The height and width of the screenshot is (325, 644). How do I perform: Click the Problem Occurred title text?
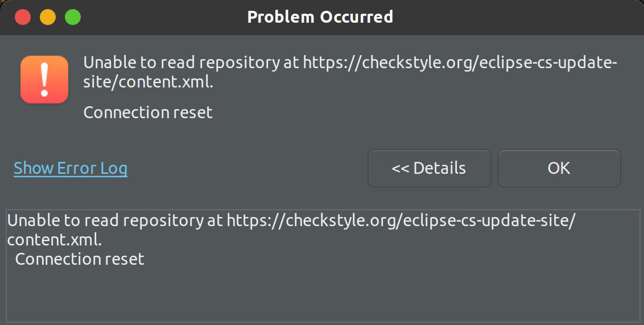[320, 17]
